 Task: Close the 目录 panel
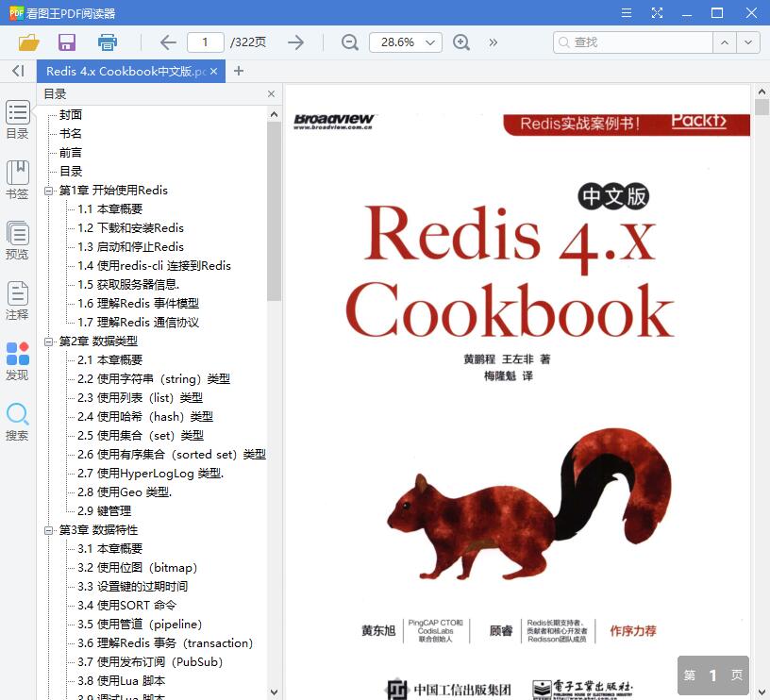(271, 93)
